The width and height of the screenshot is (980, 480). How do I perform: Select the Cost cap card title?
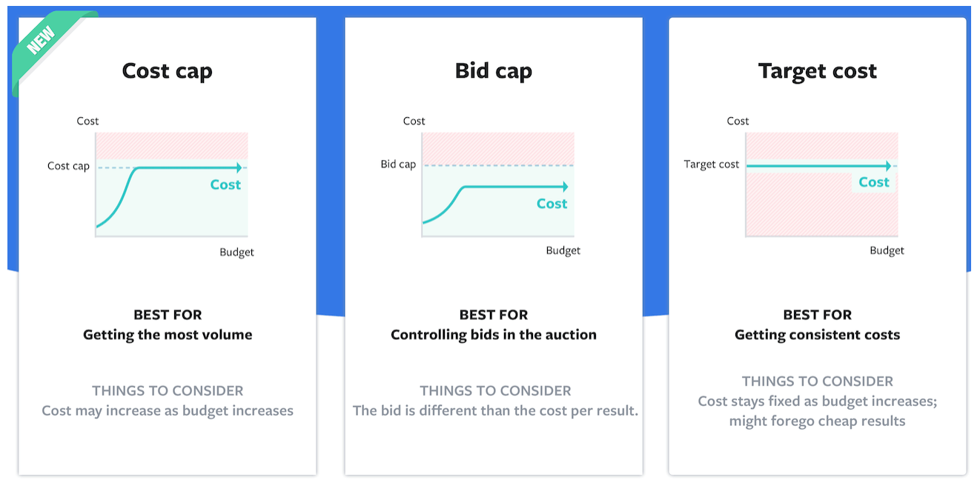[168, 71]
